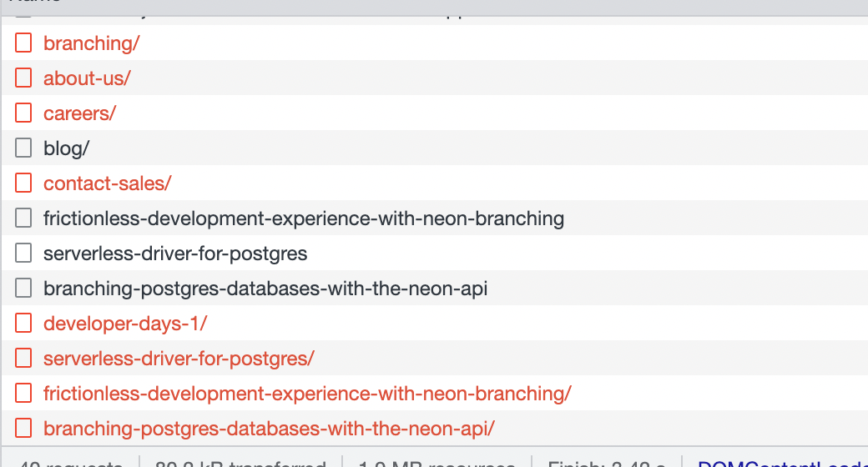
Task: Open the about-us/ request details
Action: pos(87,78)
